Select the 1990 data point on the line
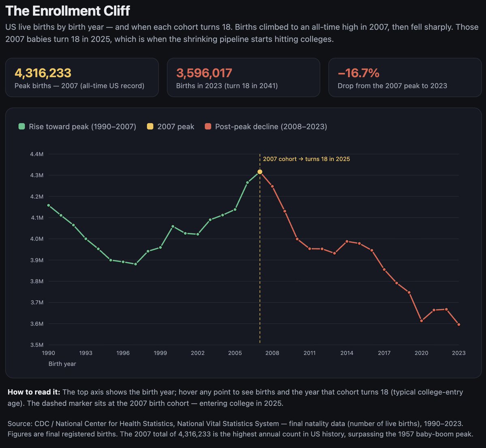486x448 pixels. click(49, 205)
